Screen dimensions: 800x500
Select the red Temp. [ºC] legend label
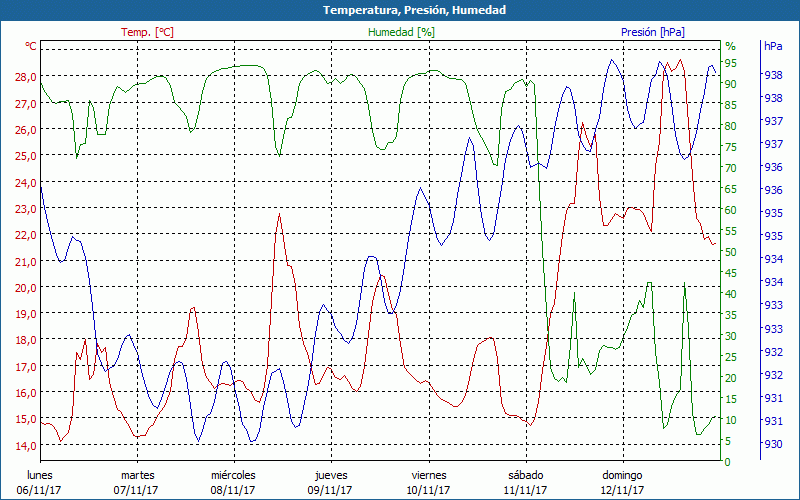(x=147, y=32)
